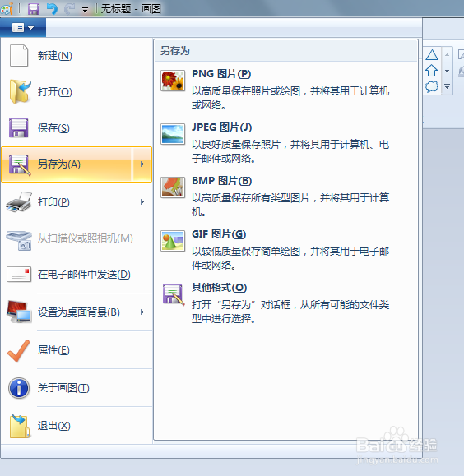Save as PNG 图片(P) option

285,89
